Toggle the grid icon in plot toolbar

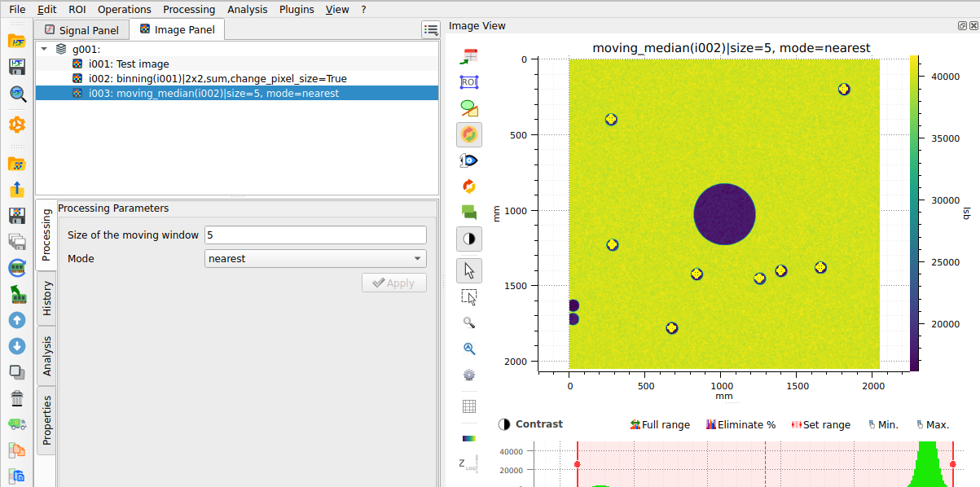(x=469, y=406)
